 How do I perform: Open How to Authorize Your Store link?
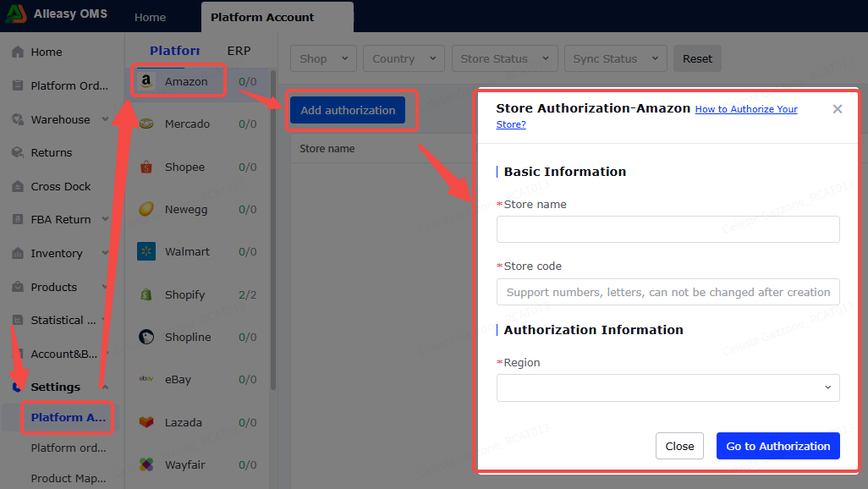point(746,109)
